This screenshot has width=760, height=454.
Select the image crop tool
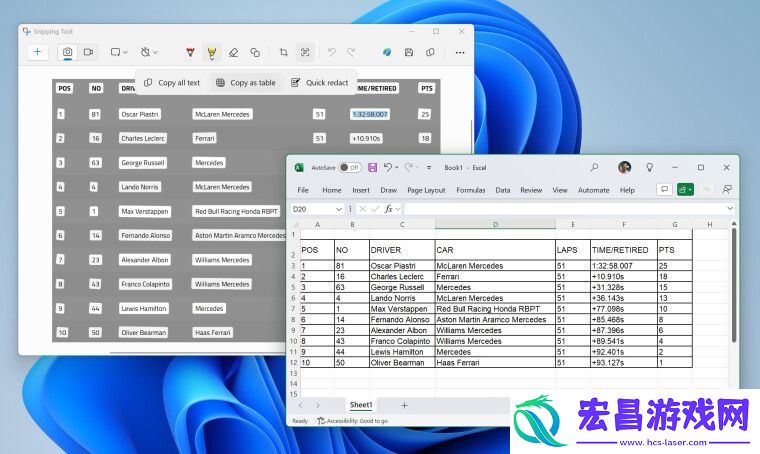pos(284,52)
